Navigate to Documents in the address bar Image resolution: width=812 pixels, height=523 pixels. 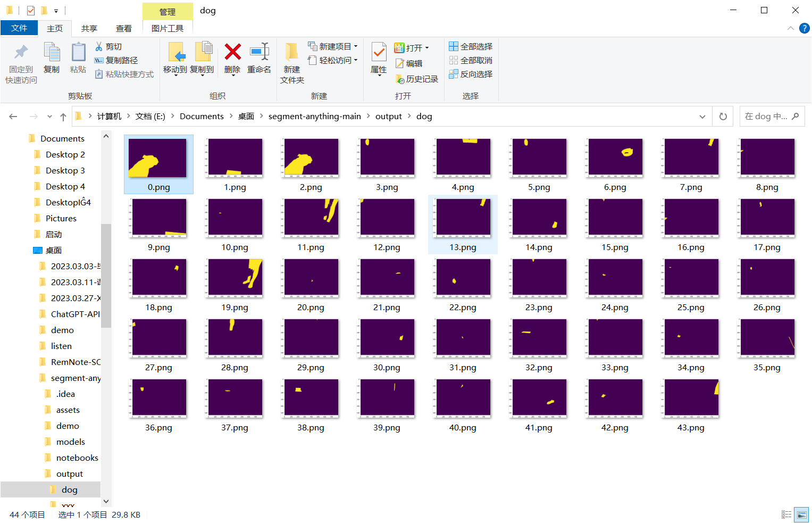202,117
